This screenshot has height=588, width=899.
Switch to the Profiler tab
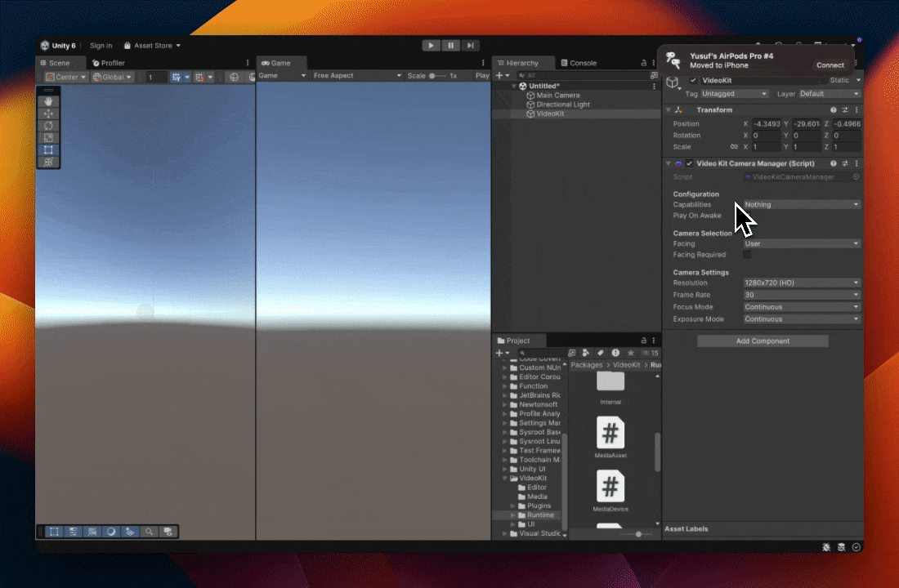tap(108, 63)
